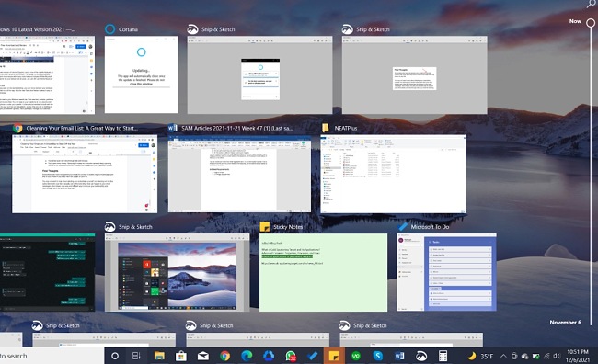Open Google Chrome from the taskbar
Image resolution: width=598 pixels, height=364 pixels.
click(225, 356)
